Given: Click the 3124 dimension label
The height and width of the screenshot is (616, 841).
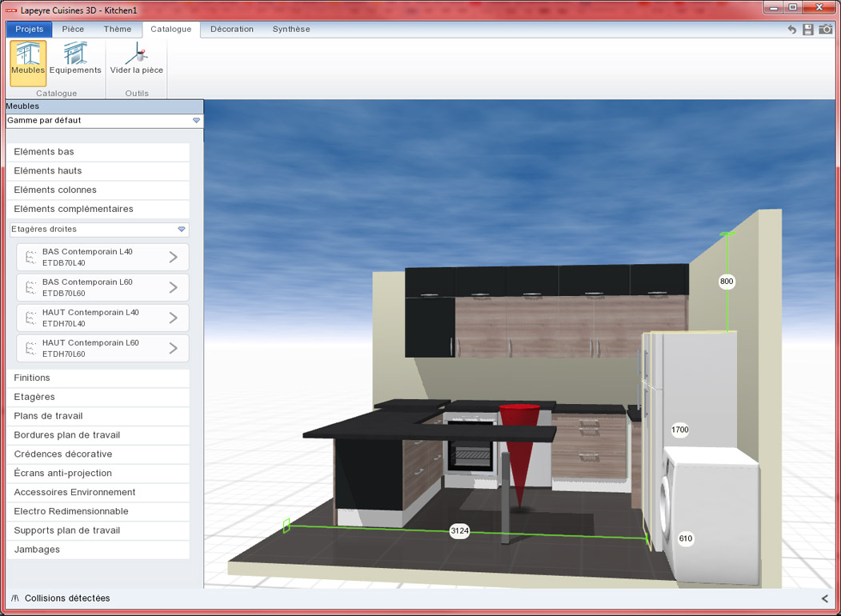Looking at the screenshot, I should pyautogui.click(x=459, y=530).
